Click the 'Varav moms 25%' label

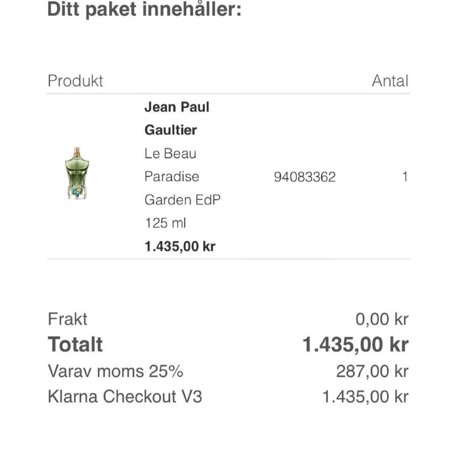coord(116,371)
